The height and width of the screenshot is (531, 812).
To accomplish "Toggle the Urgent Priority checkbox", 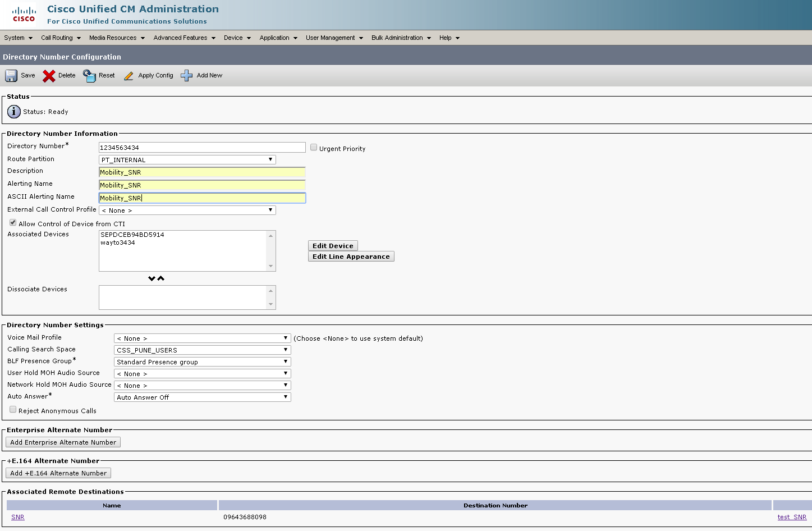I will pos(314,148).
